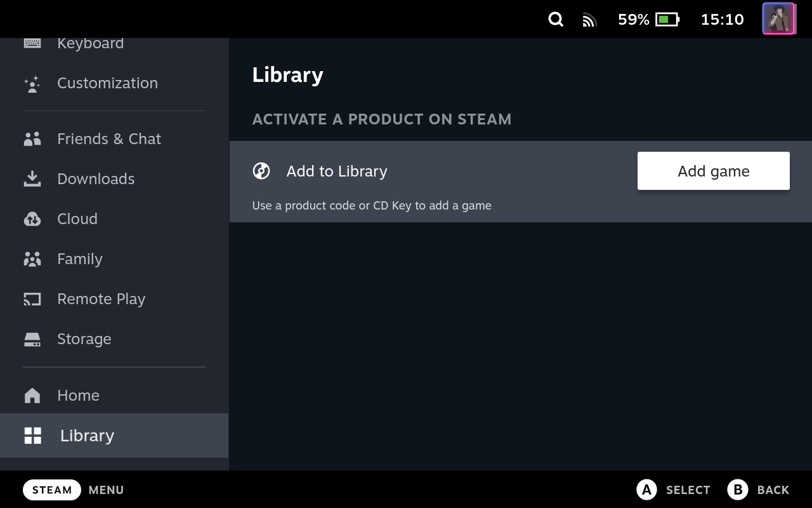Check the wireless signal status icon

click(590, 20)
